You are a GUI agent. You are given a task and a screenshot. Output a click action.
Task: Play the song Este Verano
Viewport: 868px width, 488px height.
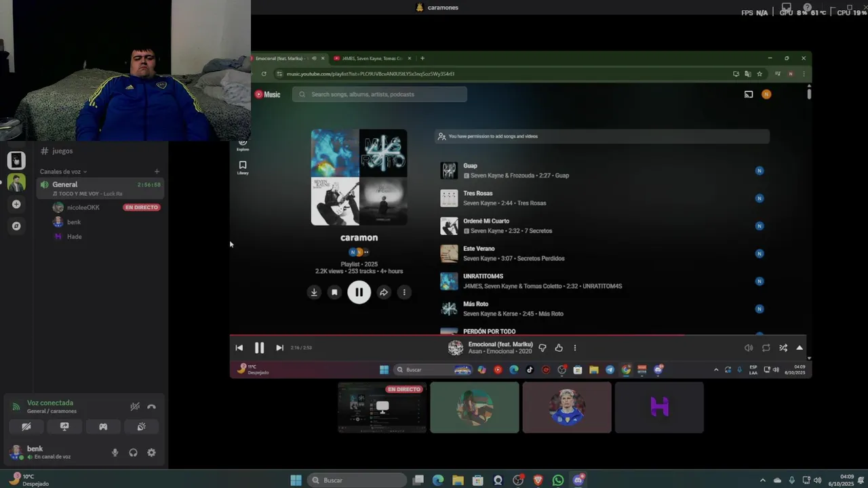point(479,249)
